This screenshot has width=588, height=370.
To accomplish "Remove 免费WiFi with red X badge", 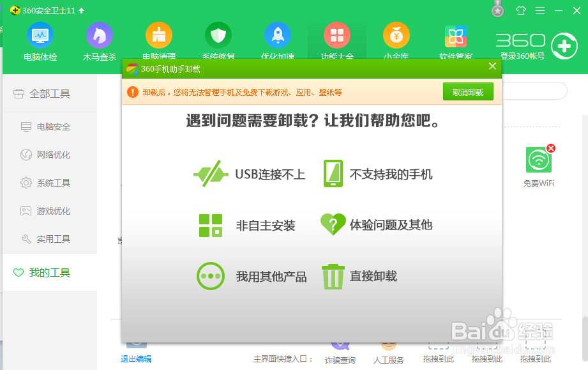I will click(551, 148).
